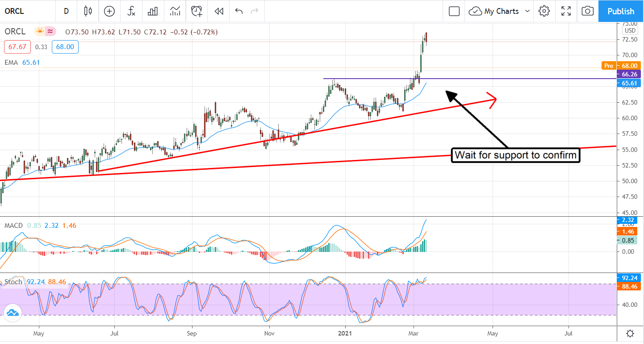Create an alert with the alarm clock icon
Image resolution: width=644 pixels, height=344 pixels.
point(197,11)
